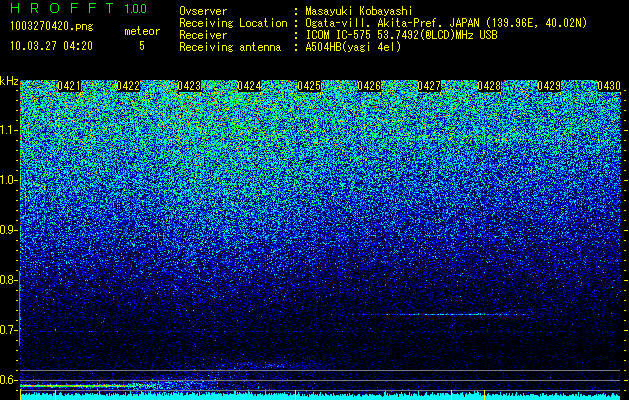Click the Receiving Location value text
This screenshot has height=400, width=629.
[x=446, y=23]
